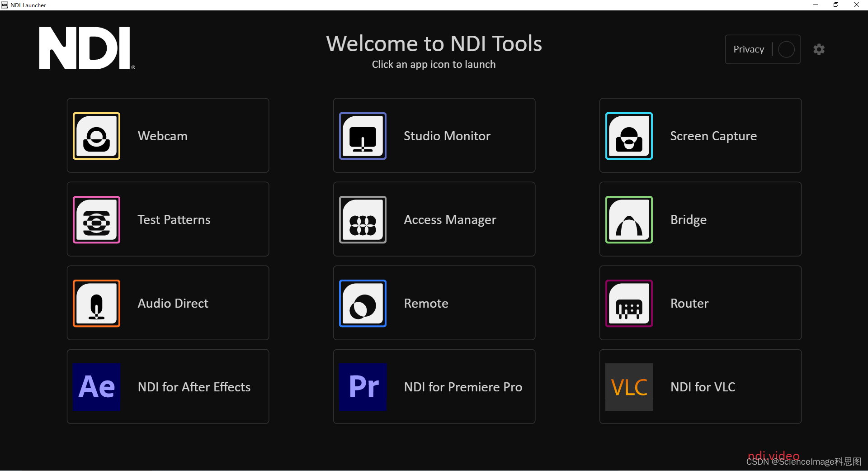Start Audio Direct from its icon
The width and height of the screenshot is (868, 471).
click(x=96, y=303)
